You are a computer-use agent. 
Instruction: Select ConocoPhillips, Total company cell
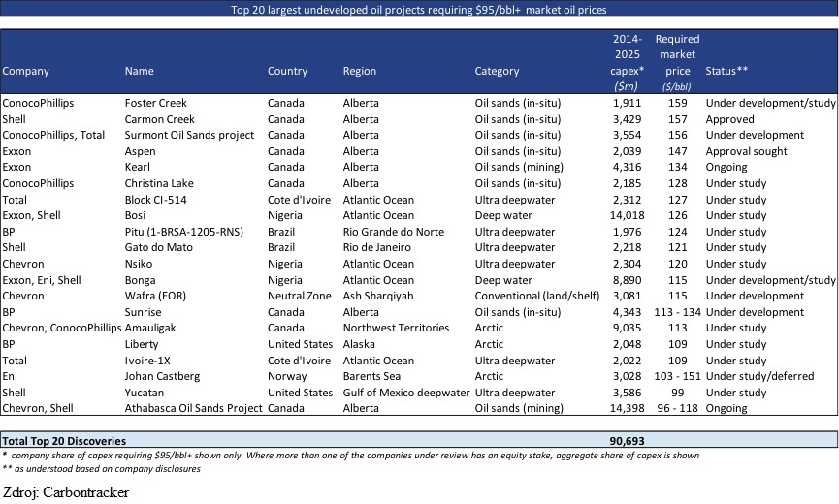(53, 135)
